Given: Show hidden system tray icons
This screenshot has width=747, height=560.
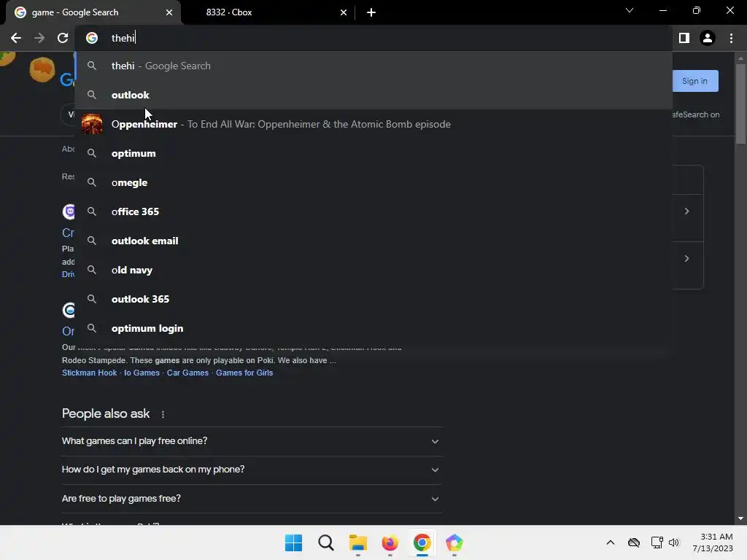Looking at the screenshot, I should point(611,542).
